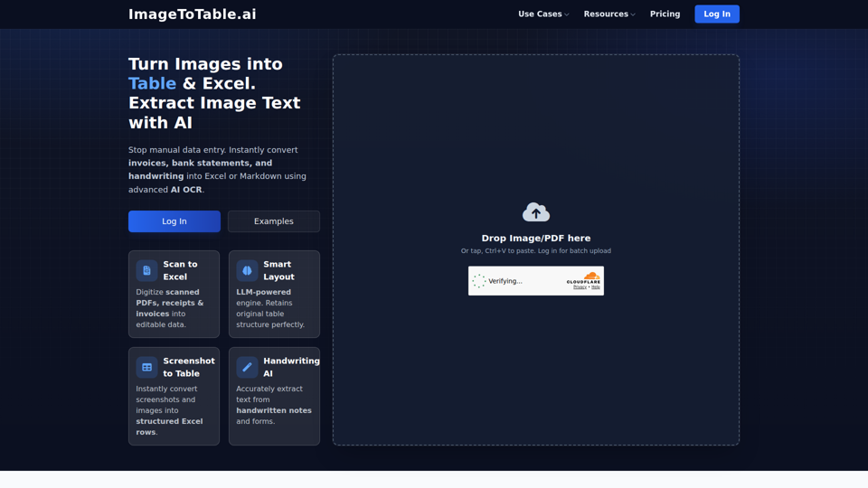Open the Cloudflare Privacy link

[580, 287]
